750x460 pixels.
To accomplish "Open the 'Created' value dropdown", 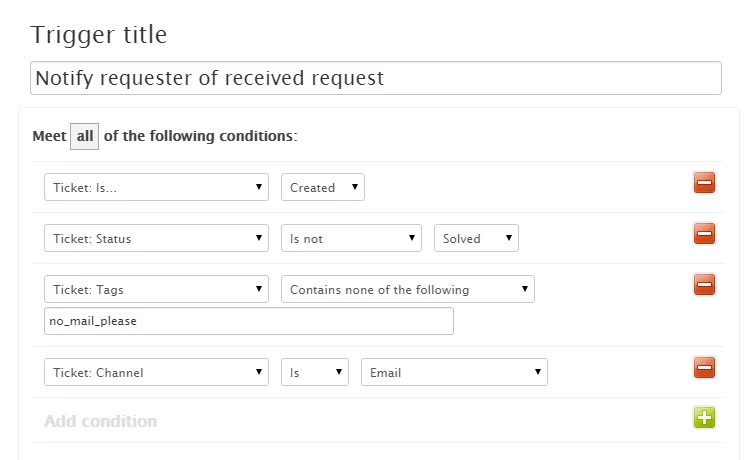I will coord(322,188).
